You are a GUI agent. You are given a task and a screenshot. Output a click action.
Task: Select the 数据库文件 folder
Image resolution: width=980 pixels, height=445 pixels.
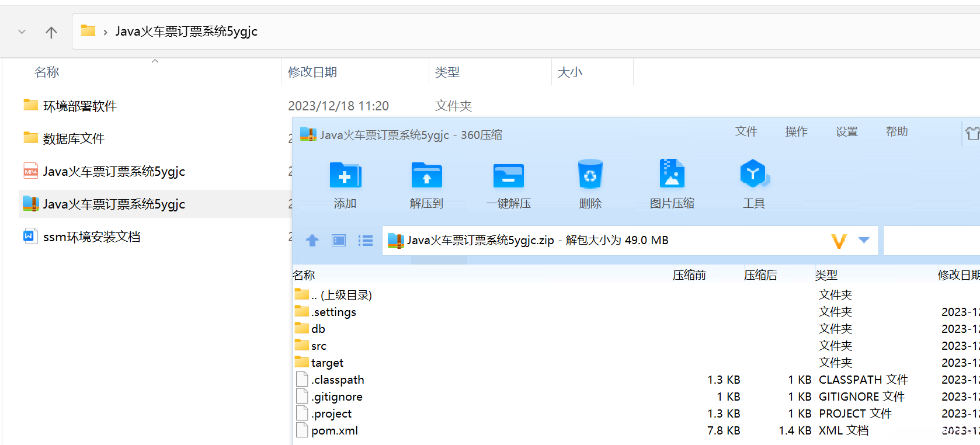(x=74, y=138)
